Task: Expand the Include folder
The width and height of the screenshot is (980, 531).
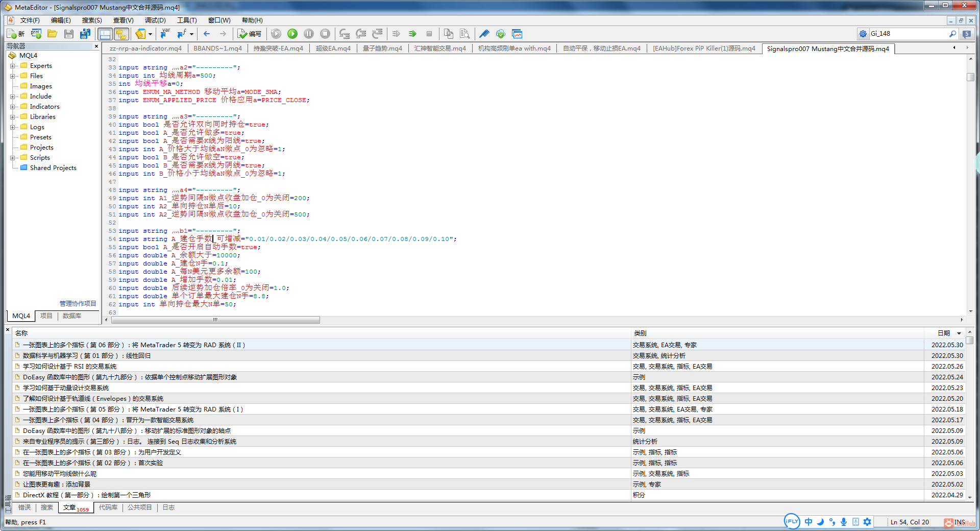Action: point(13,96)
